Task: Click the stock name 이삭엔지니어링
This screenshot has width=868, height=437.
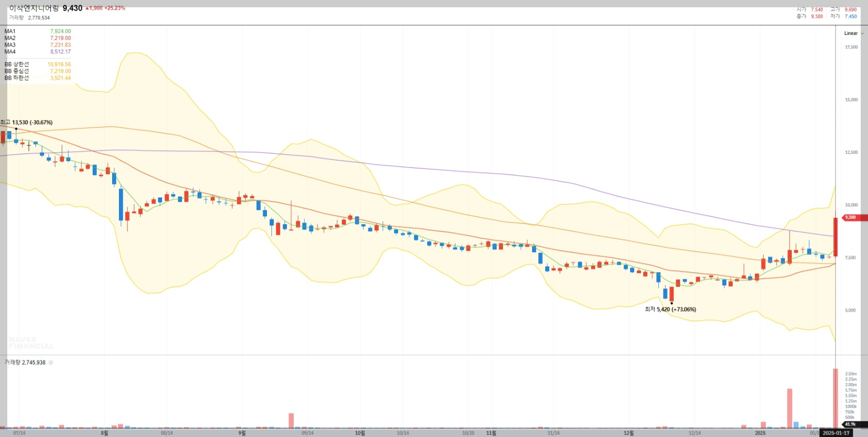Action: 34,8
